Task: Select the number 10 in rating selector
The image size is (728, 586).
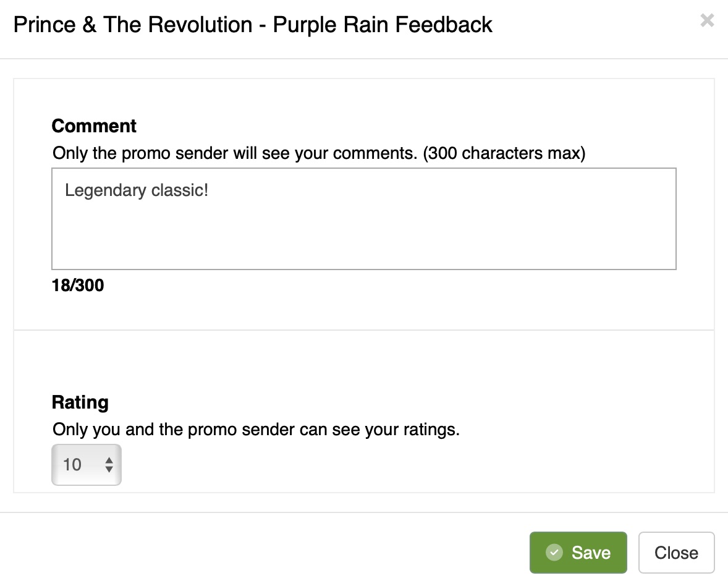Action: [72, 465]
